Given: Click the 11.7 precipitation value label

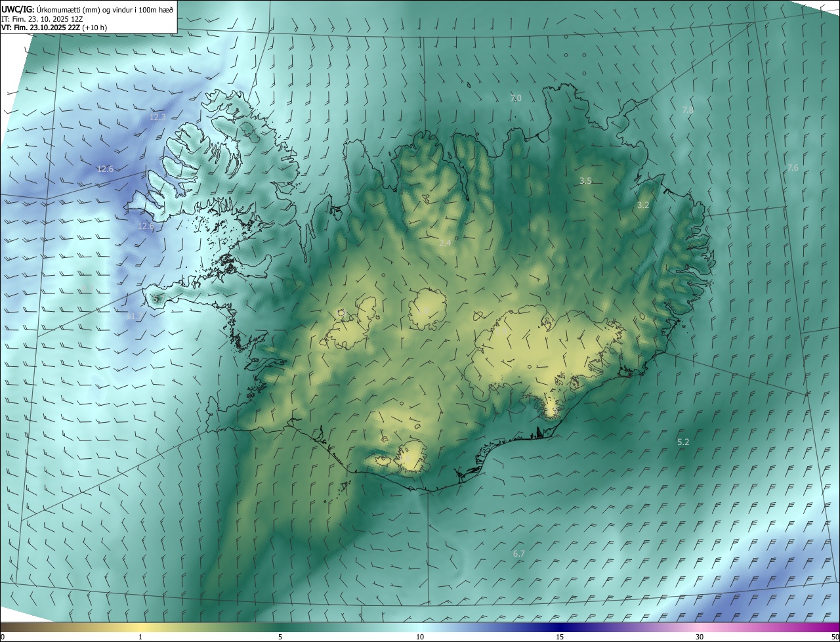Looking at the screenshot, I should (x=133, y=316).
